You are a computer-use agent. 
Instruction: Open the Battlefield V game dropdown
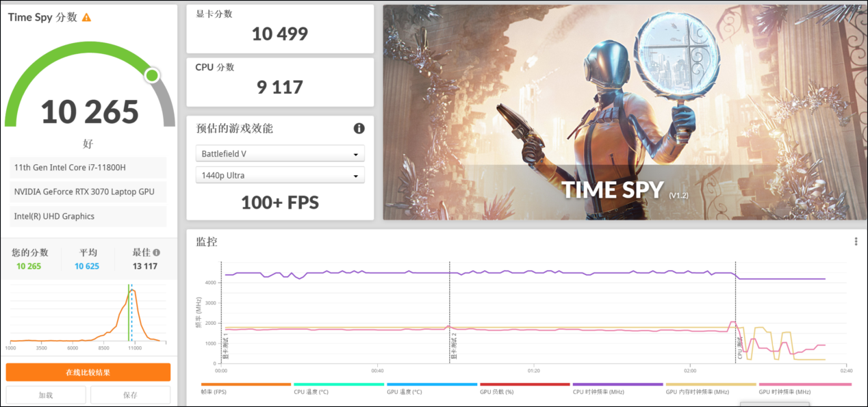pos(280,154)
